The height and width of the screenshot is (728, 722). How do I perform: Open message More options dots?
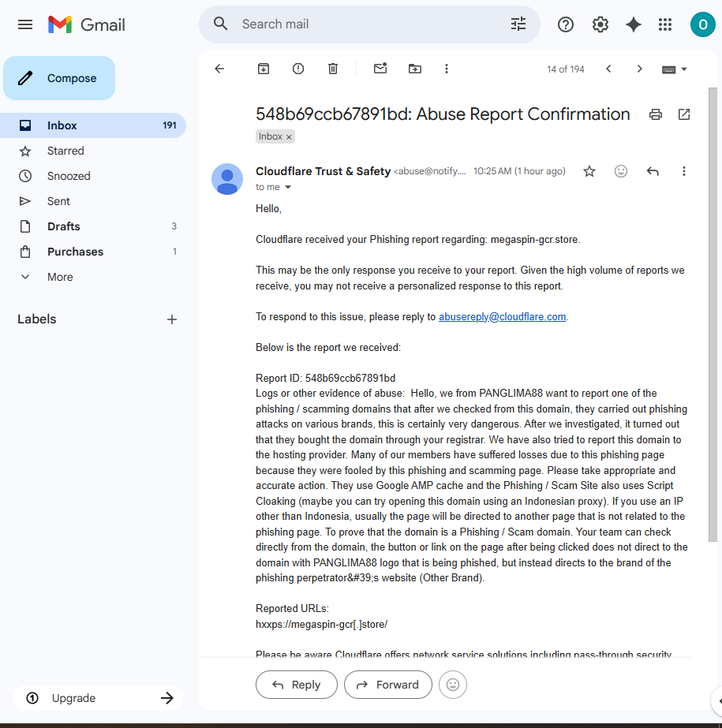tap(684, 171)
